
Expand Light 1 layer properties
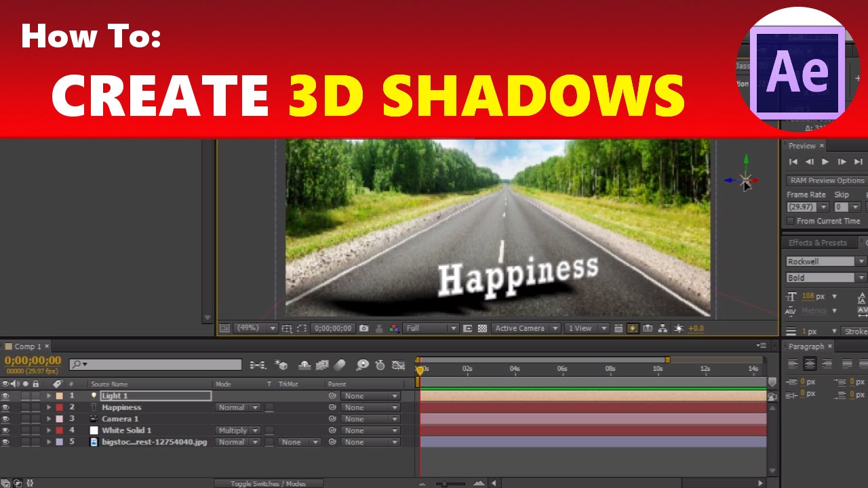49,396
